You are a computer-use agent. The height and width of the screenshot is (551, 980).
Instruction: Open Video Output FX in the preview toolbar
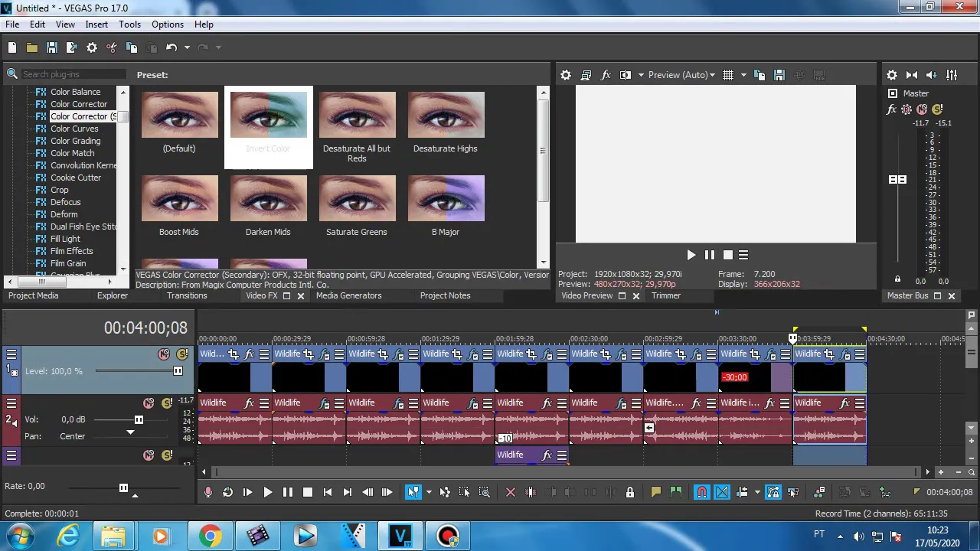coord(606,75)
